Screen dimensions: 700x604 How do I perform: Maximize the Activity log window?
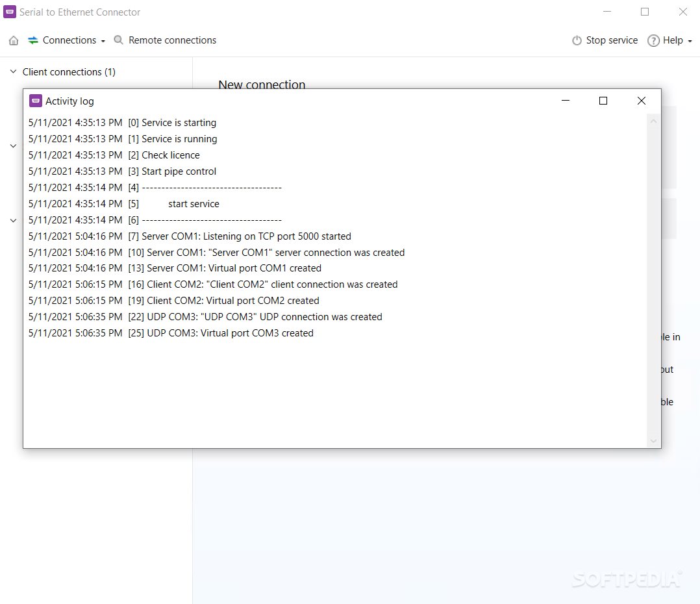pyautogui.click(x=603, y=101)
